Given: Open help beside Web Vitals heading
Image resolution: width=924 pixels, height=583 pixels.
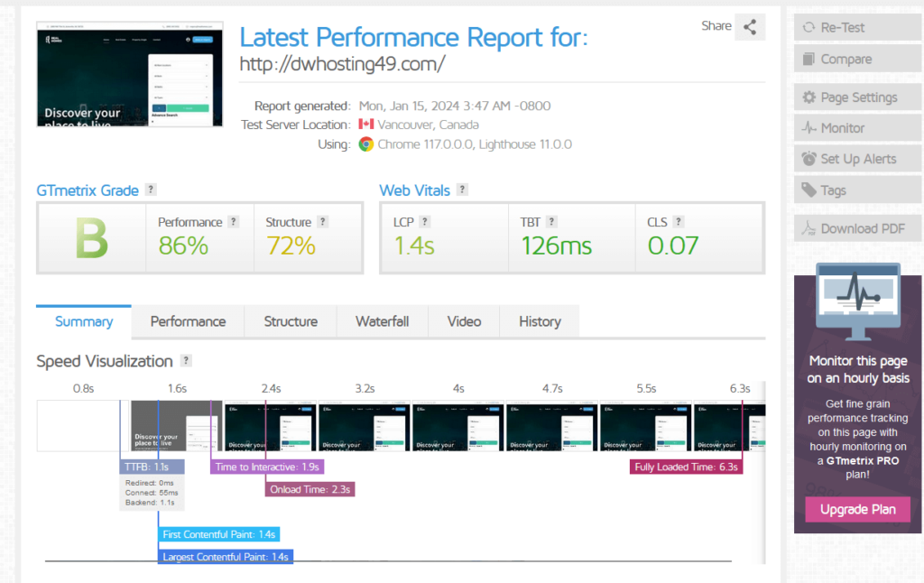Looking at the screenshot, I should tap(462, 190).
